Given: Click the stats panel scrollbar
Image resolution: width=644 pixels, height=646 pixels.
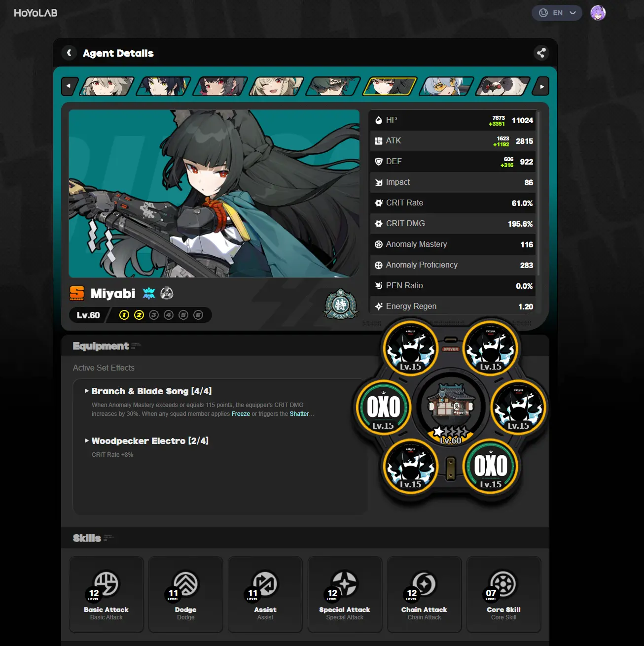Looking at the screenshot, I should point(538,193).
